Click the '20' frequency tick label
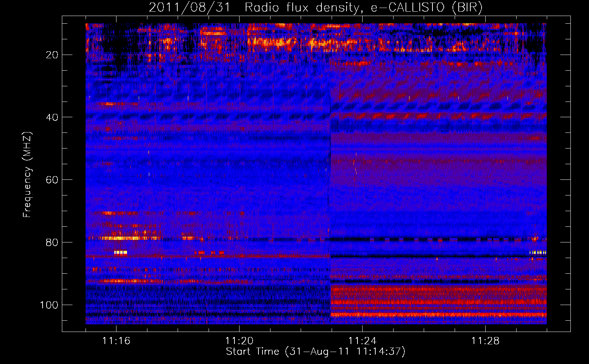Screen dimensions: 589x364 point(52,55)
